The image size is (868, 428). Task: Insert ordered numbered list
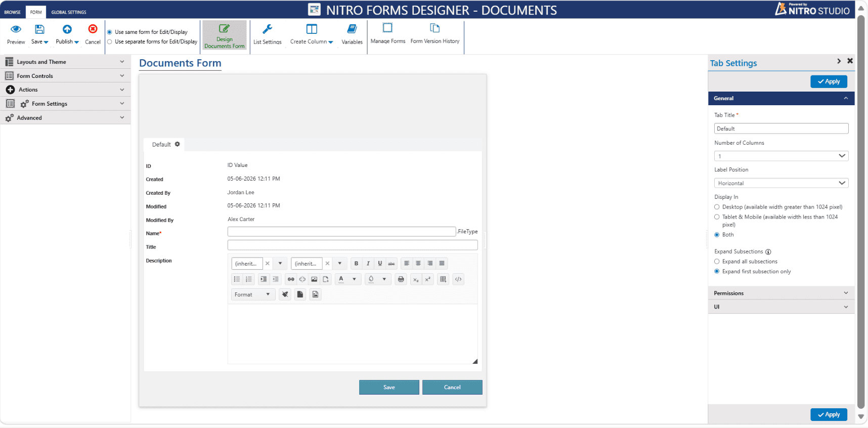[x=248, y=279]
